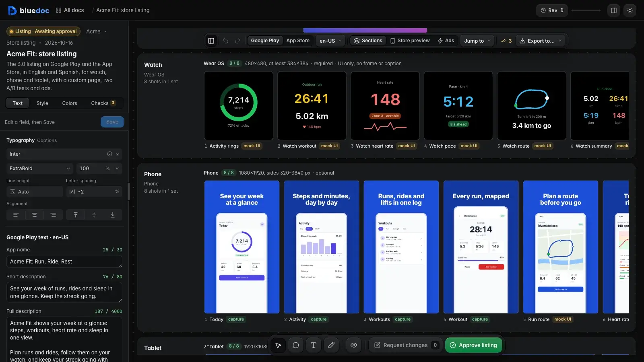Select the Activity rings watch screenshot
The width and height of the screenshot is (644, 362).
(x=239, y=106)
